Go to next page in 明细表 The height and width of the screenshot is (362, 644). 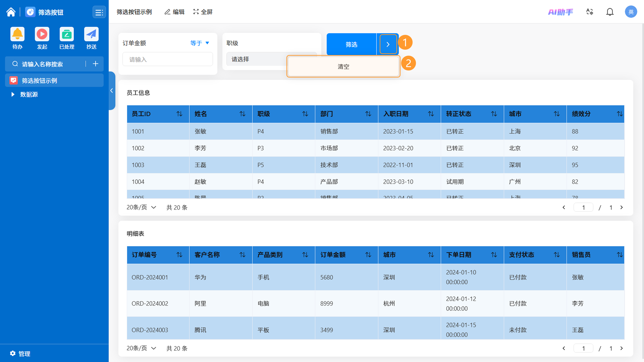pyautogui.click(x=621, y=348)
